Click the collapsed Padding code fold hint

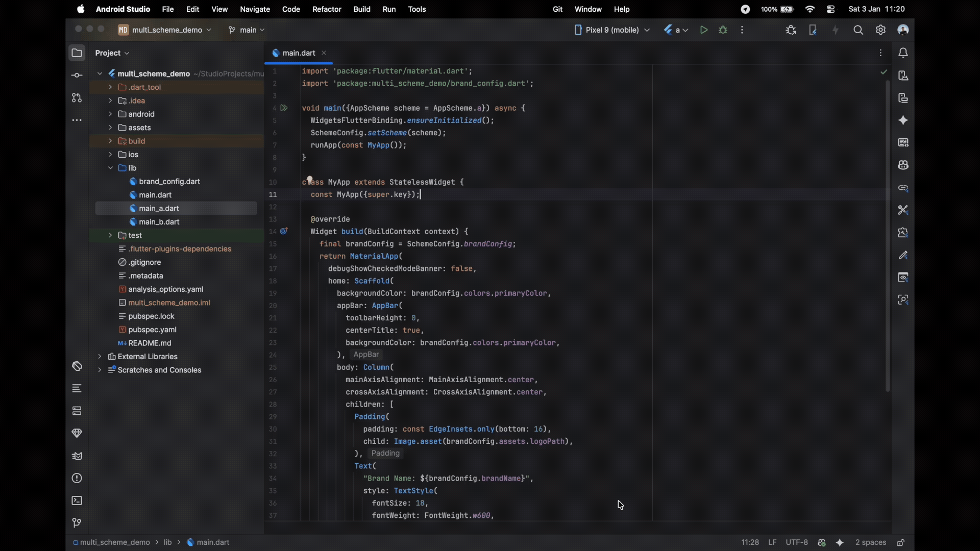(x=385, y=454)
